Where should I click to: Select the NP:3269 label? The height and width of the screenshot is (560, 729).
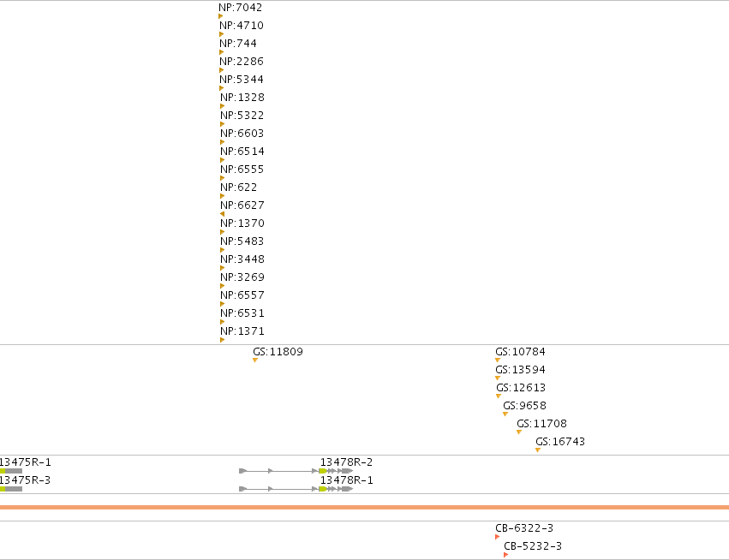pos(242,277)
